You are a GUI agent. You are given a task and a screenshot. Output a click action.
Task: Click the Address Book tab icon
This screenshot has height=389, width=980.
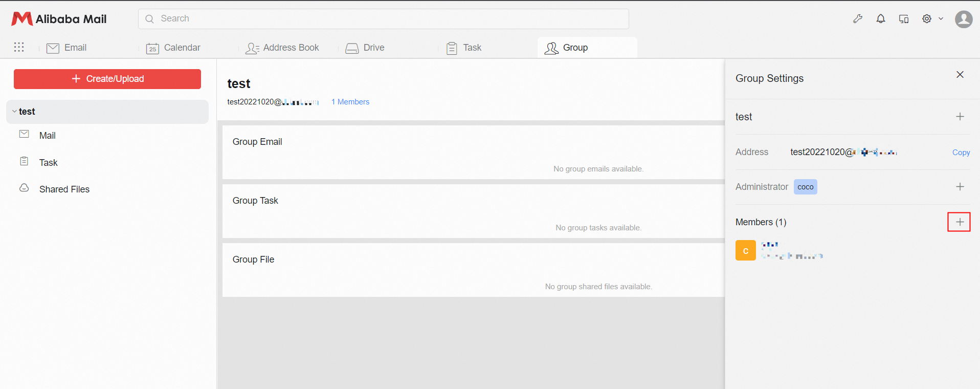252,48
